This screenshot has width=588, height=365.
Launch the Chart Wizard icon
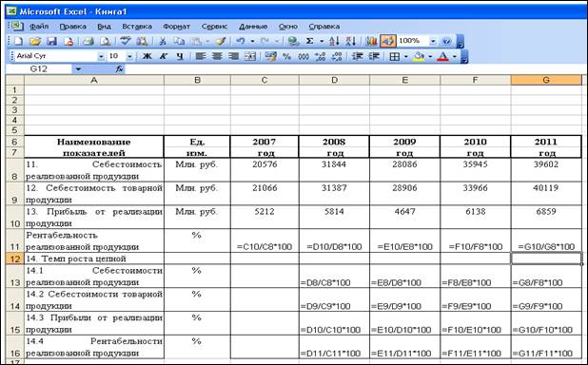(371, 41)
